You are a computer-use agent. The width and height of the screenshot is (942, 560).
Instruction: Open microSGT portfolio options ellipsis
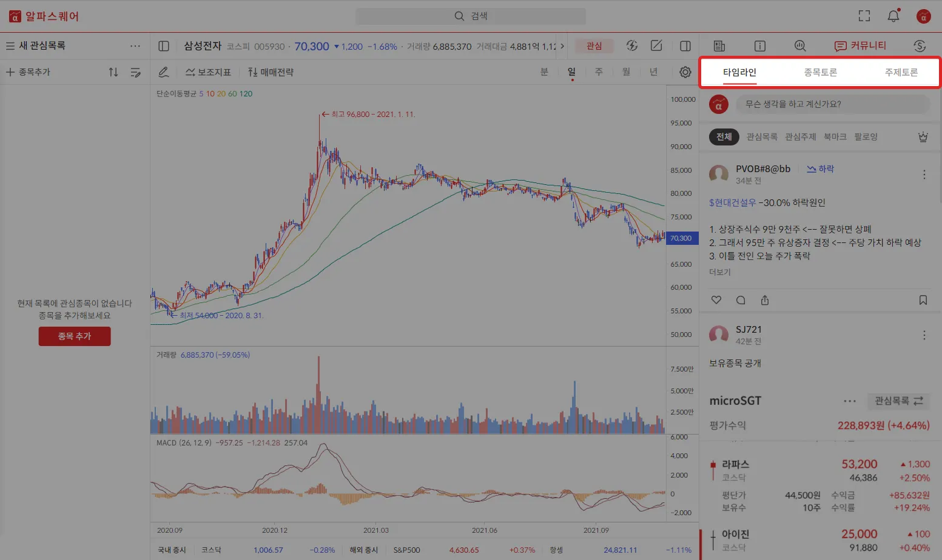pos(850,401)
